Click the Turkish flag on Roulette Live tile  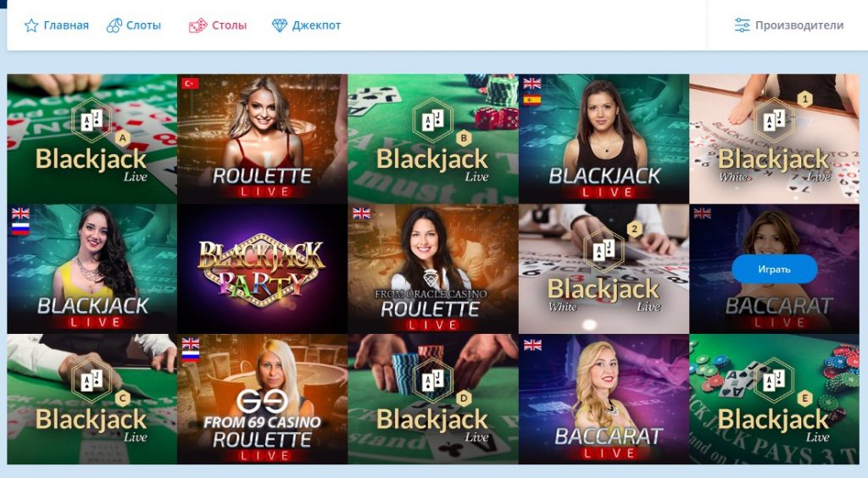[x=191, y=84]
